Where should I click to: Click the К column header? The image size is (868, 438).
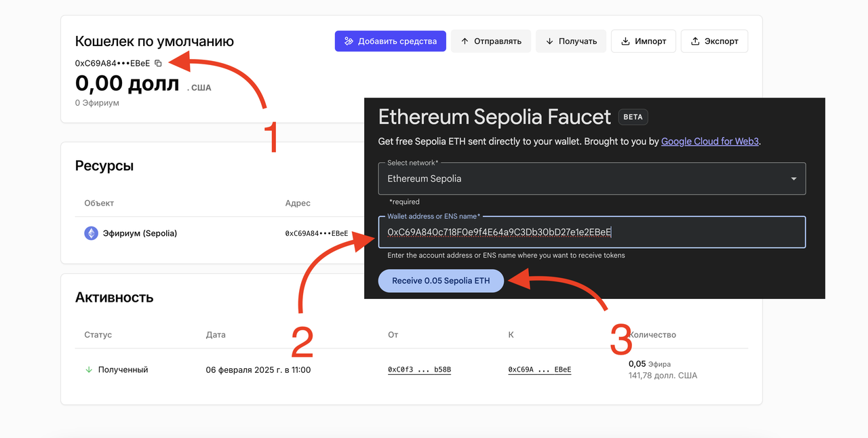coord(511,335)
